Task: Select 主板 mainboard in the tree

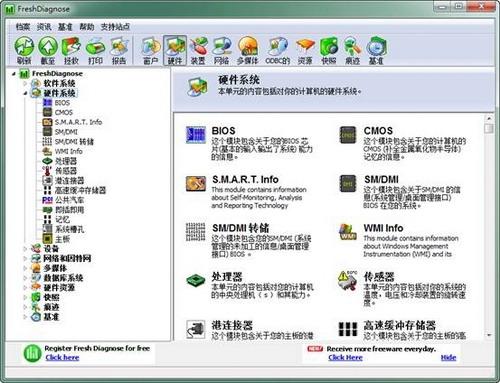Action: [x=62, y=239]
